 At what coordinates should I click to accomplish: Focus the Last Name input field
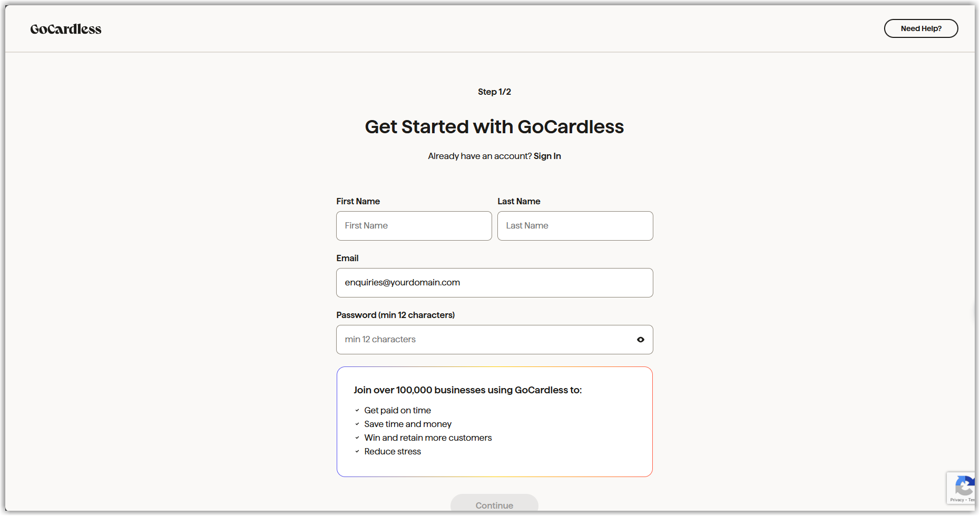[575, 226]
